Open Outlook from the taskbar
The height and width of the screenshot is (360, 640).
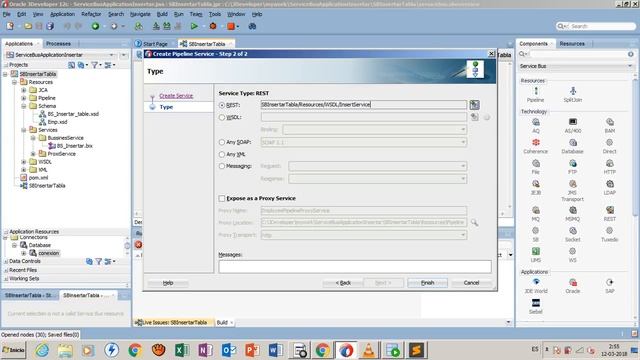[x=229, y=350]
